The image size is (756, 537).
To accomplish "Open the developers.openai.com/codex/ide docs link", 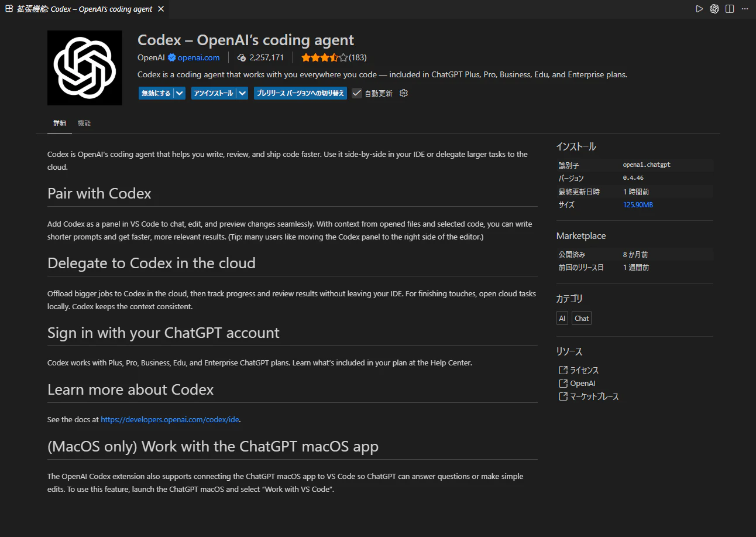I will (x=170, y=419).
